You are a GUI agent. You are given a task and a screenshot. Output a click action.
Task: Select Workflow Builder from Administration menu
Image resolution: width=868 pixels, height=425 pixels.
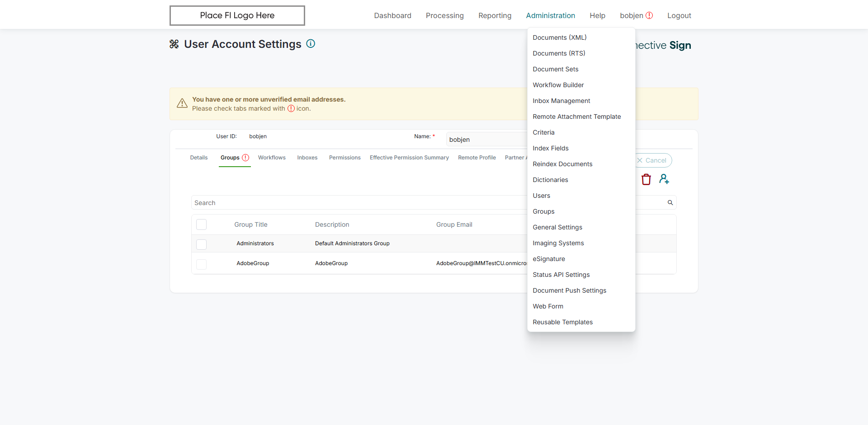(x=558, y=85)
